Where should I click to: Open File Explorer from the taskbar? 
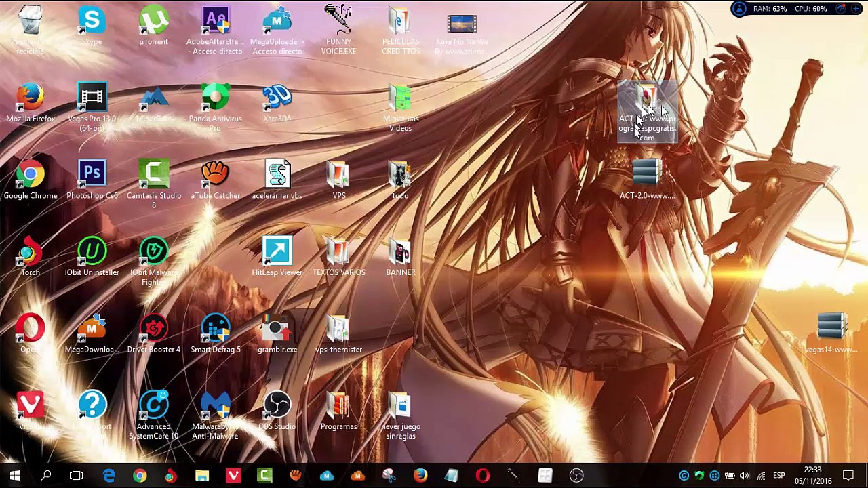[x=202, y=476]
